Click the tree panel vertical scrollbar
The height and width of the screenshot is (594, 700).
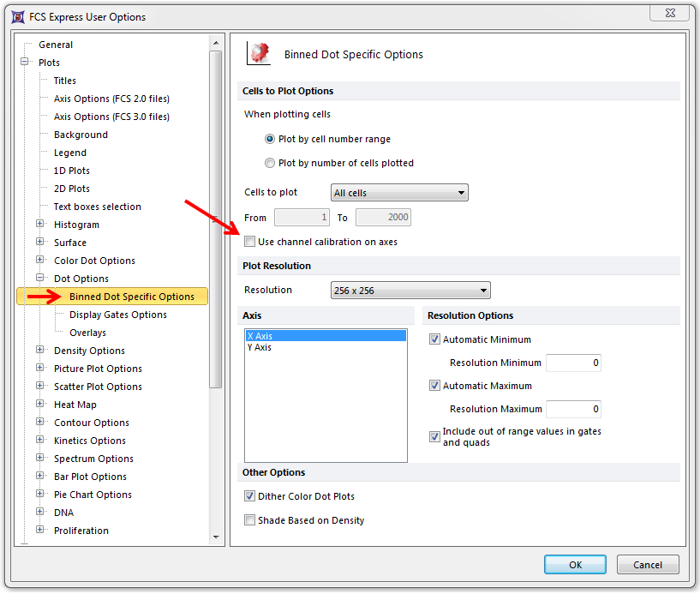pos(216,214)
